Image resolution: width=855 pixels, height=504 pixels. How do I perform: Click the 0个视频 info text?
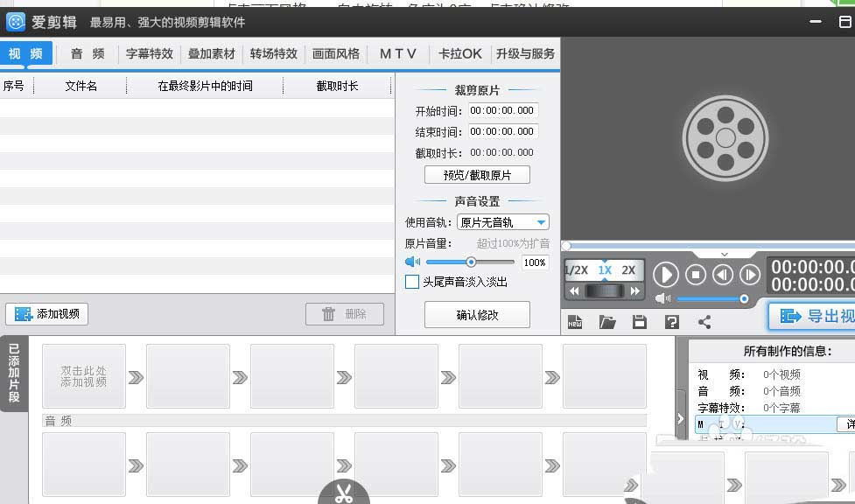click(782, 374)
